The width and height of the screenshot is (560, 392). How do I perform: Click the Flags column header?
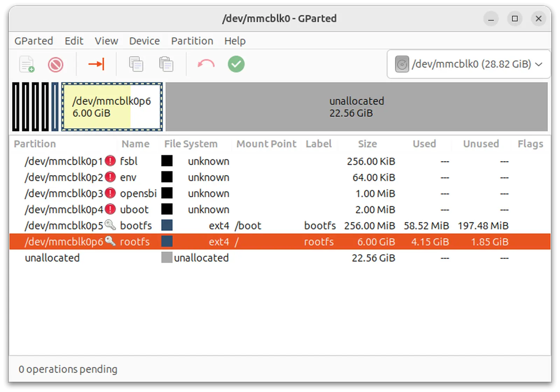click(x=530, y=144)
